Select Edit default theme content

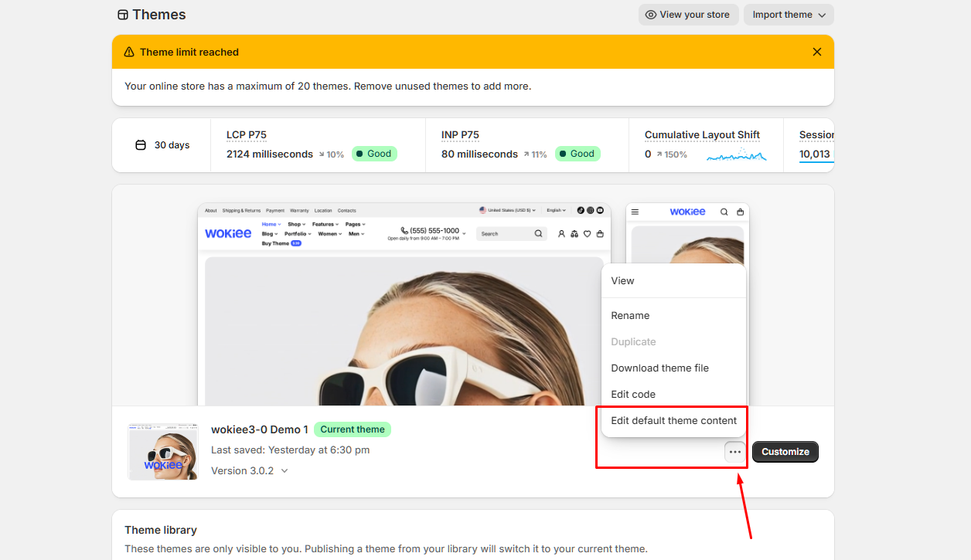673,420
